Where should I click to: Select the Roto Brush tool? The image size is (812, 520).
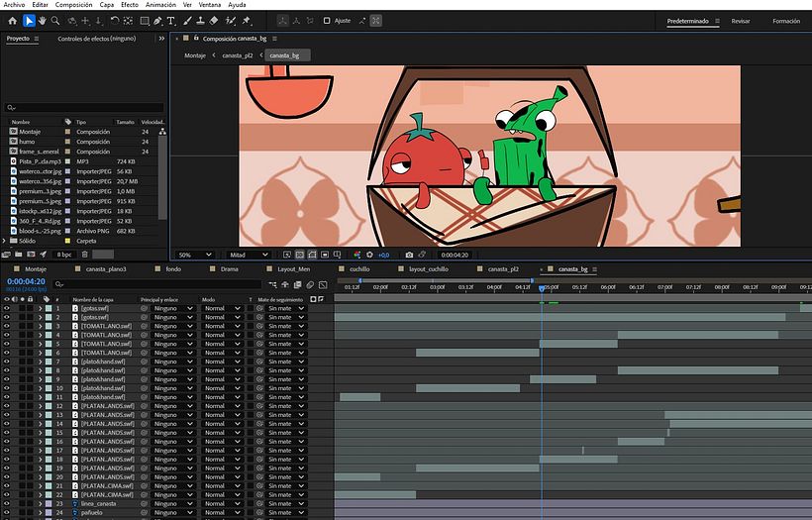point(231,21)
